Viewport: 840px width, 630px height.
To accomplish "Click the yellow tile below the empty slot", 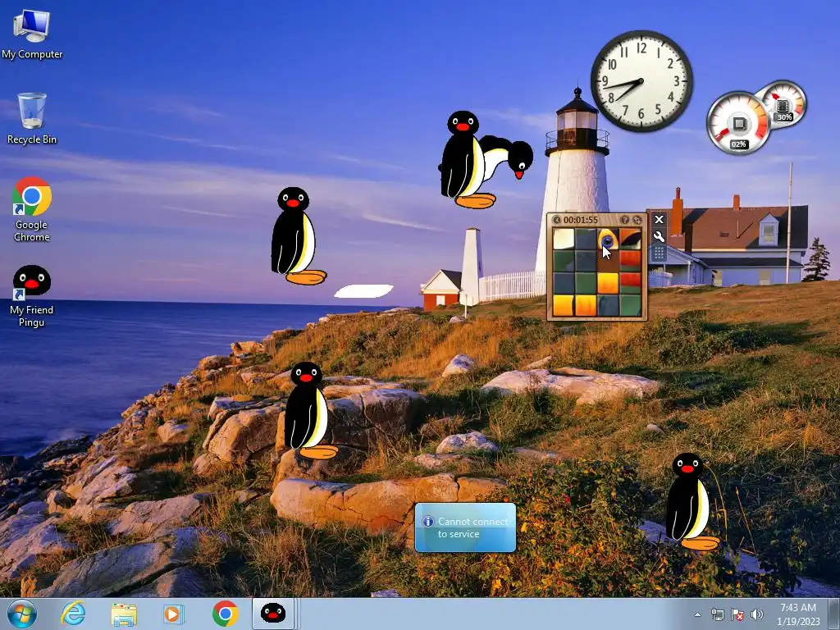I will [608, 283].
